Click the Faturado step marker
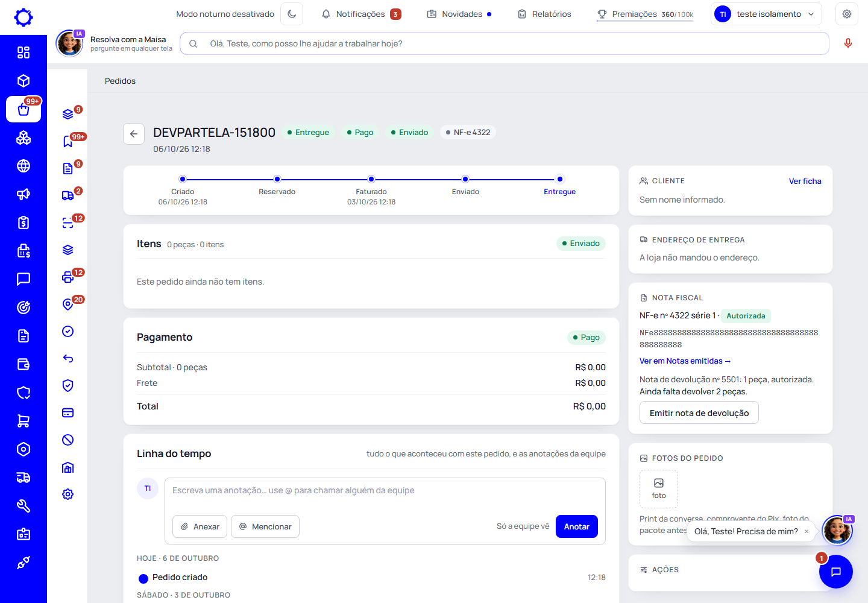The height and width of the screenshot is (603, 868). tap(371, 179)
